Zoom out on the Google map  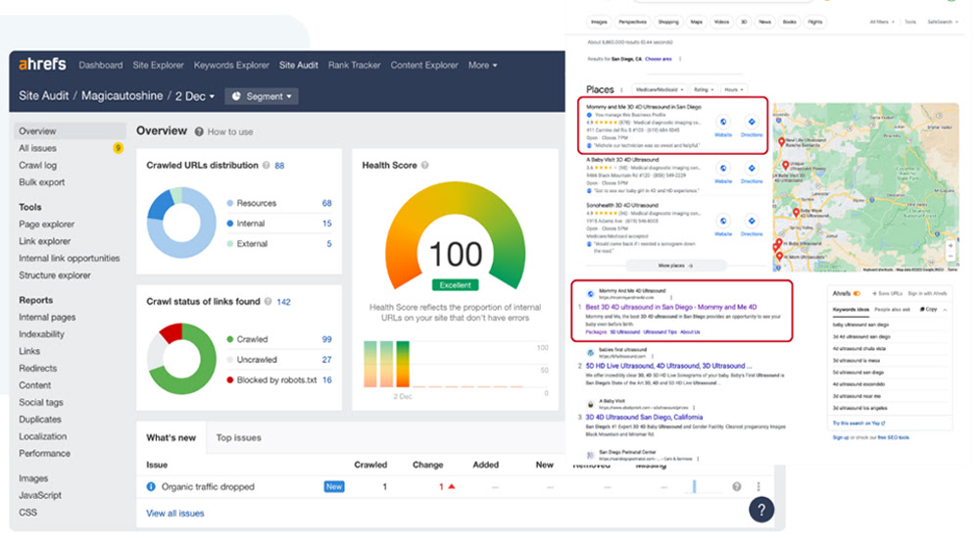951,257
